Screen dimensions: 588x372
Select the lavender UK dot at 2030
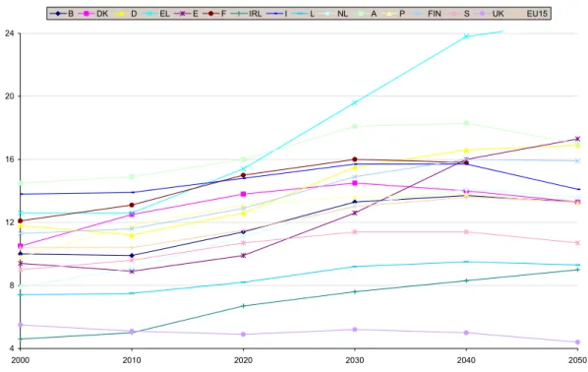[355, 330]
